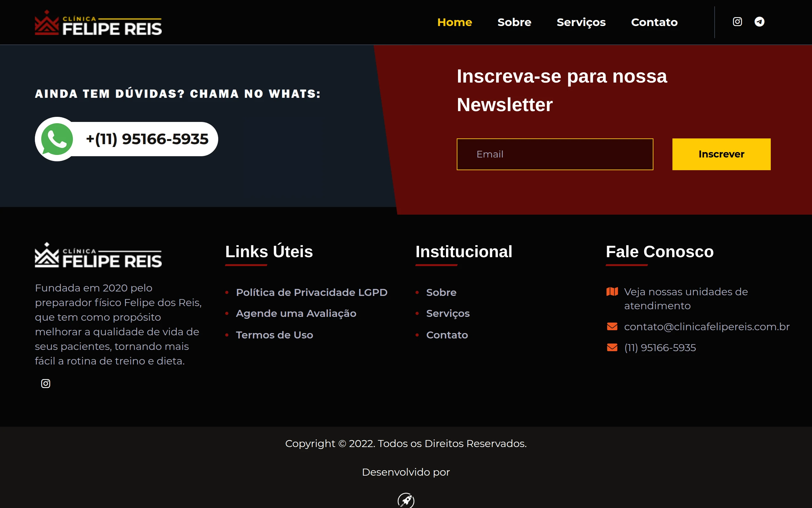Click the +(11) 95166-5935 WhatsApp button
The width and height of the screenshot is (812, 508).
point(127,139)
